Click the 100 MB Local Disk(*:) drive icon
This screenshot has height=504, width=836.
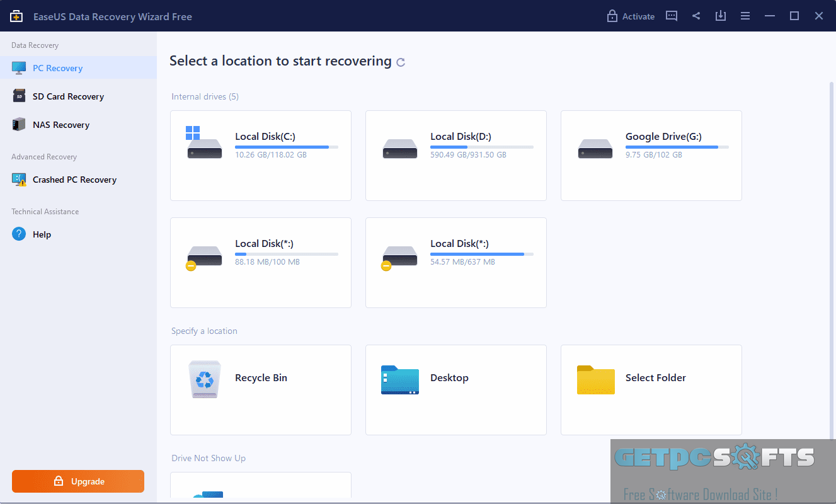click(x=204, y=258)
